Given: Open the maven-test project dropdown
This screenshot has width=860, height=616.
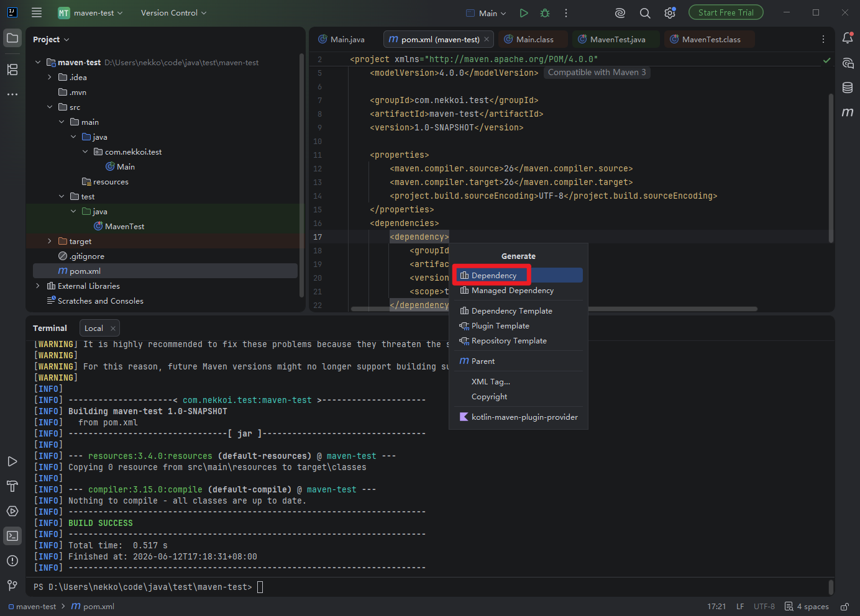Looking at the screenshot, I should [90, 13].
